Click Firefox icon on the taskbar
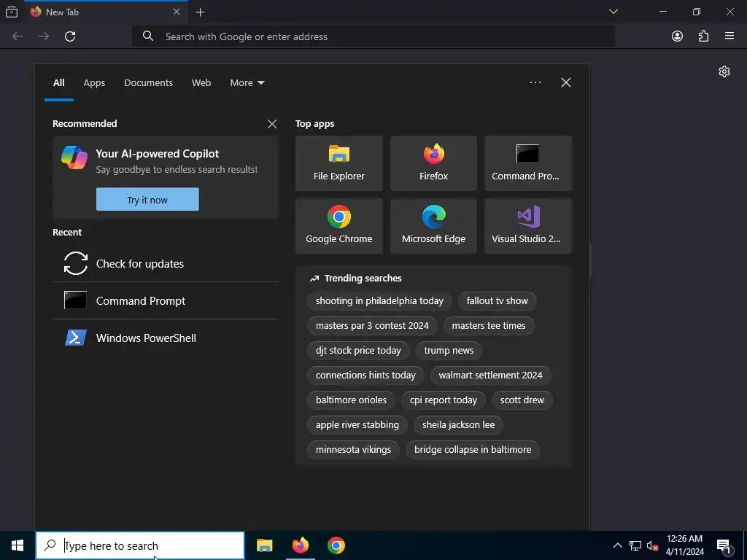This screenshot has height=560, width=747. 300,545
